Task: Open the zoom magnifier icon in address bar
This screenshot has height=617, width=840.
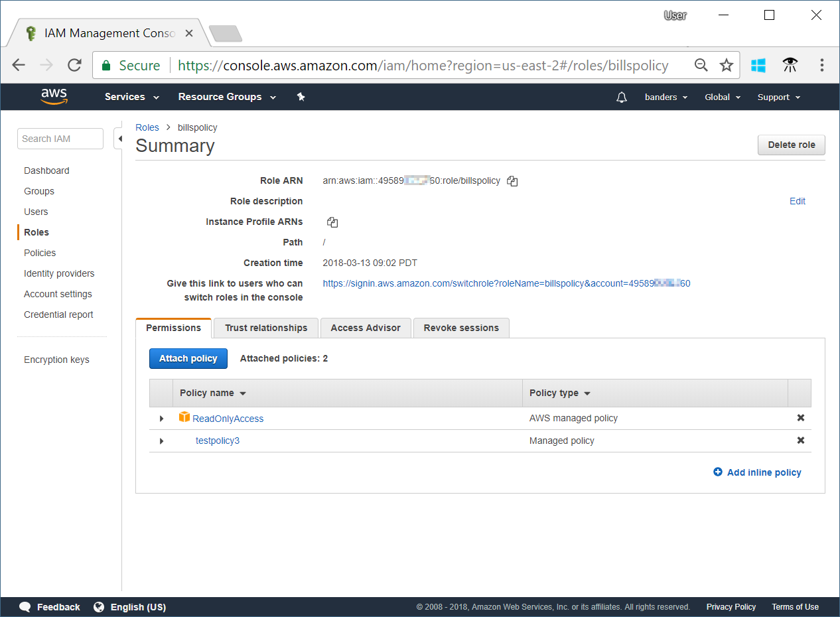Action: coord(701,65)
